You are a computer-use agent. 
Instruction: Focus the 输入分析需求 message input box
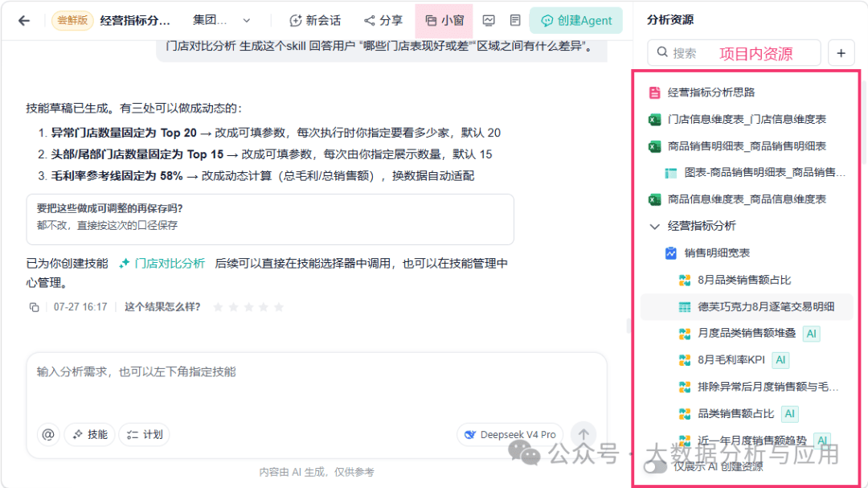(x=317, y=385)
